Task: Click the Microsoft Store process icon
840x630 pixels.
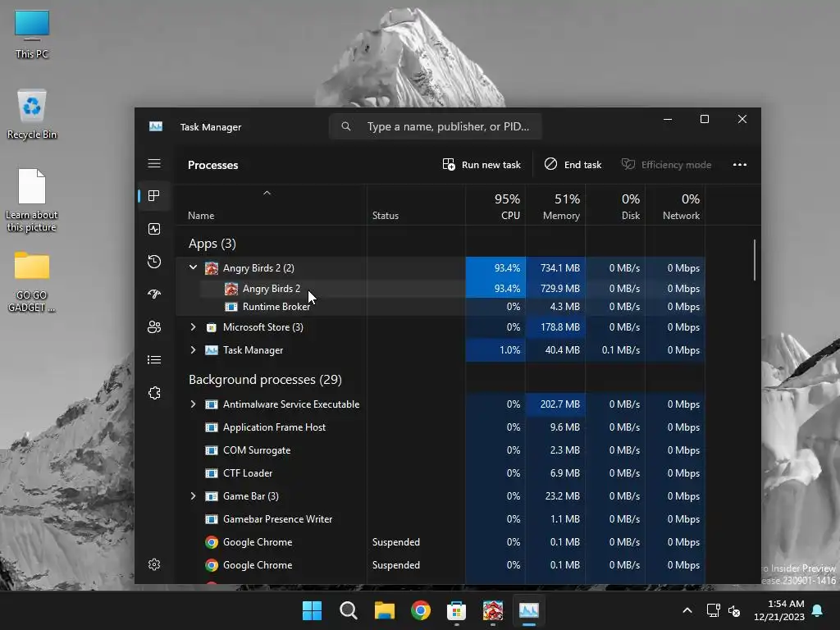Action: 212,327
